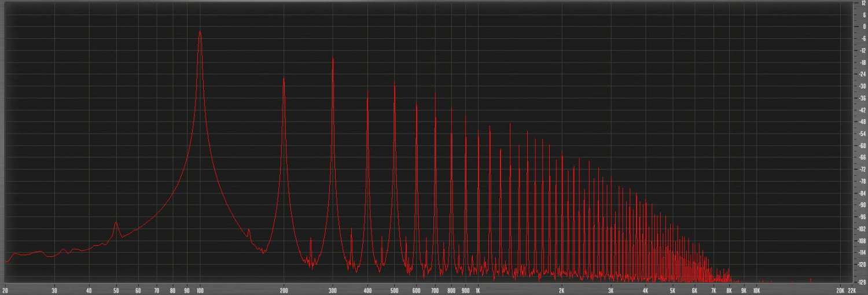Click the 5K frequency axis label
Image resolution: width=868 pixels, height=295 pixels.
672,290
